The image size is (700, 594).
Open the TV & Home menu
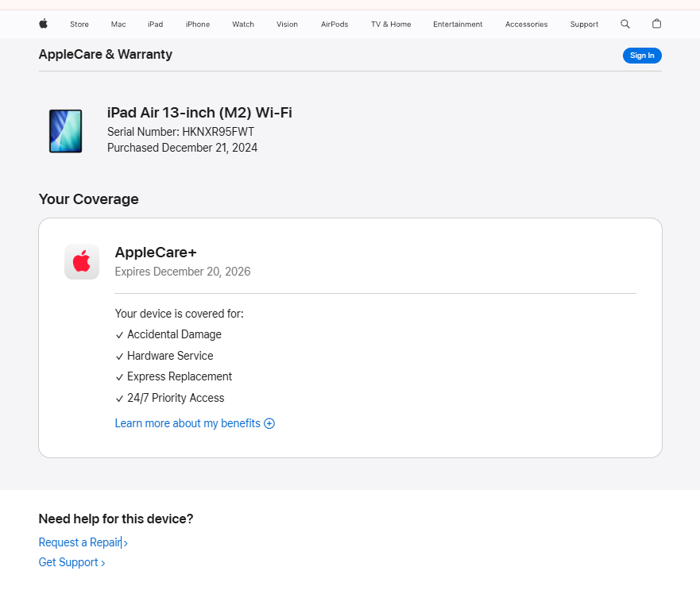click(391, 24)
